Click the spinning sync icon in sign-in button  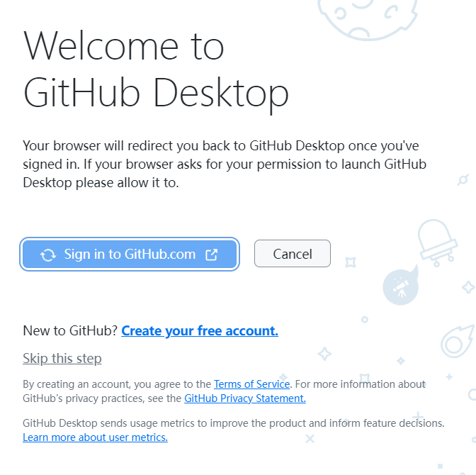pos(48,255)
